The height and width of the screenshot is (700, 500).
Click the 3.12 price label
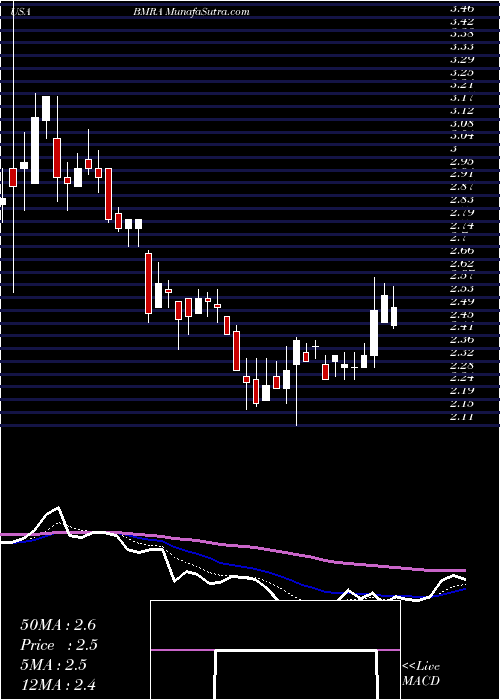[x=461, y=110]
